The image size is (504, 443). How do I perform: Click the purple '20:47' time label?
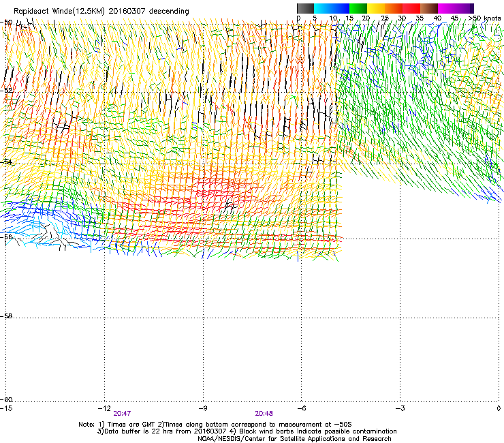[x=122, y=414]
